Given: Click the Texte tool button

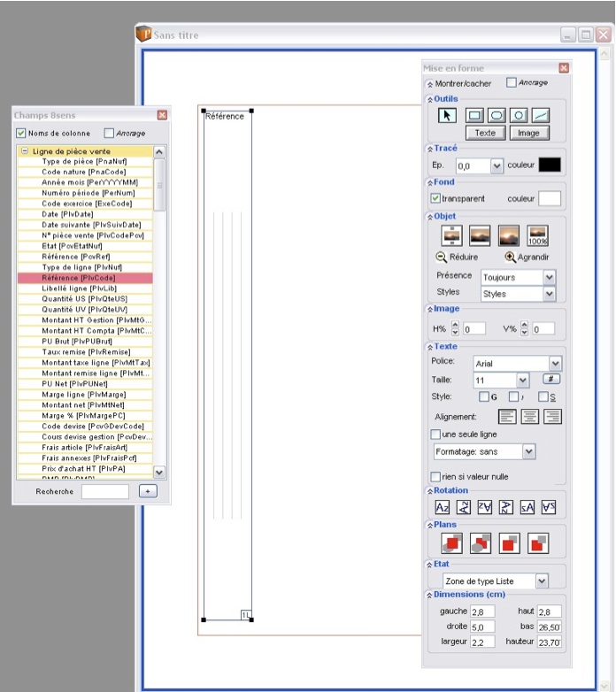Looking at the screenshot, I should [485, 133].
